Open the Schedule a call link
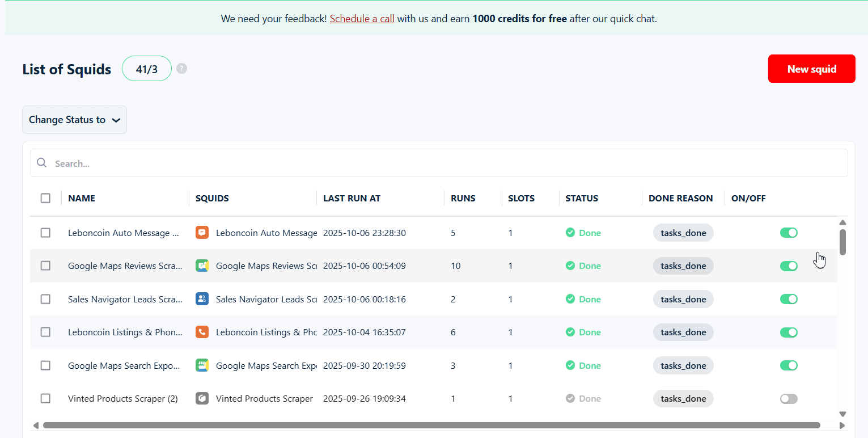Image resolution: width=868 pixels, height=438 pixels. (x=362, y=19)
